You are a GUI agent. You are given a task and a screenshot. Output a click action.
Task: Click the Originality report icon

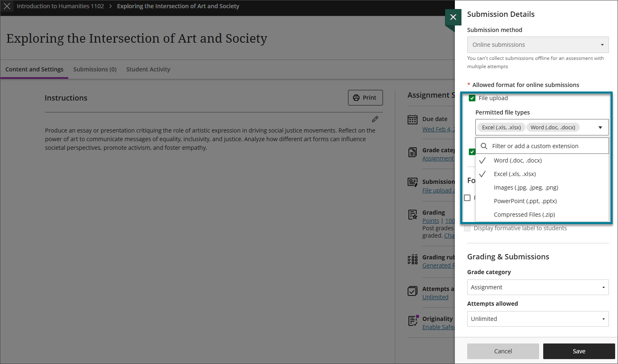[x=413, y=321]
